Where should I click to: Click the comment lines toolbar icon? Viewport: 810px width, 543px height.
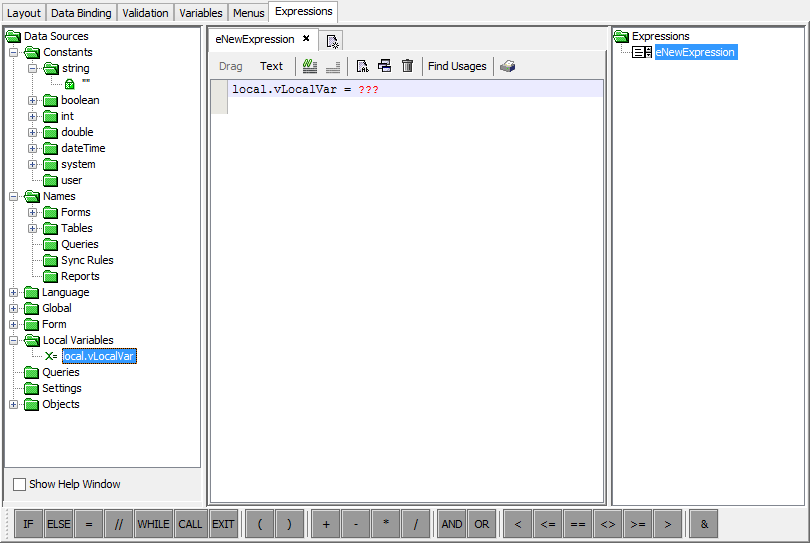click(310, 66)
